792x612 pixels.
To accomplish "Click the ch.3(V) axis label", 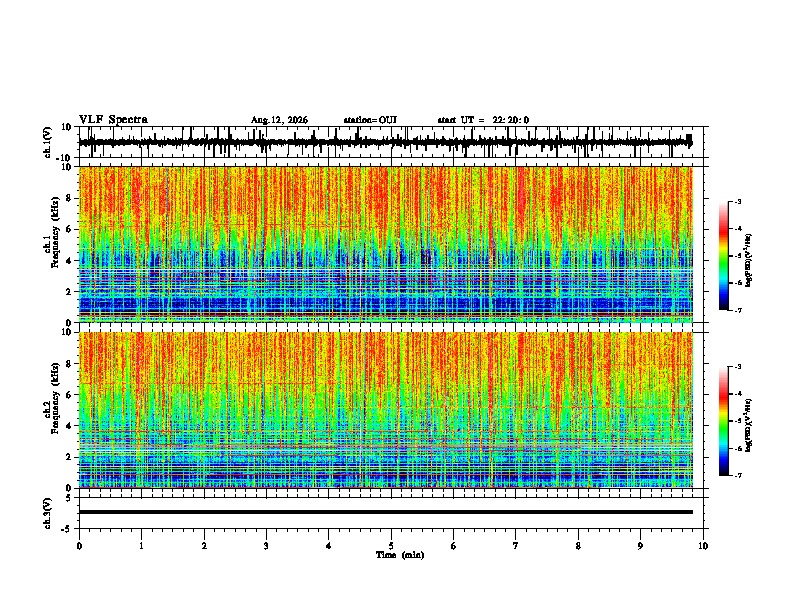I will pyautogui.click(x=48, y=513).
